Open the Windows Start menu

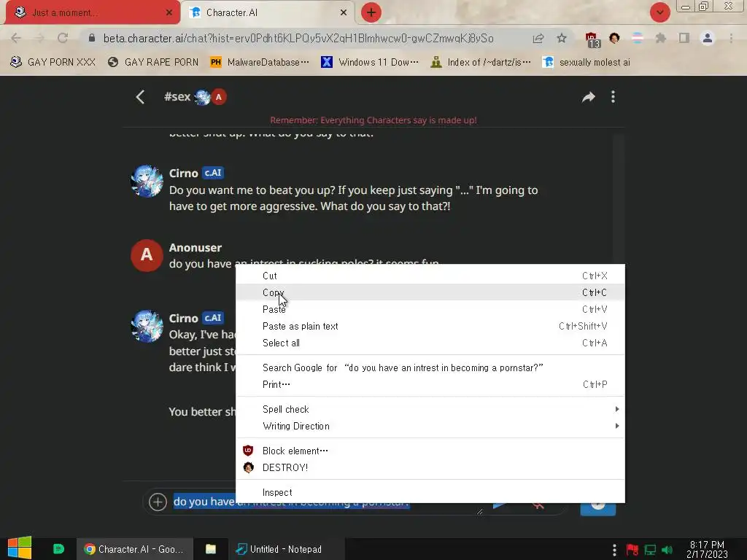[20, 548]
